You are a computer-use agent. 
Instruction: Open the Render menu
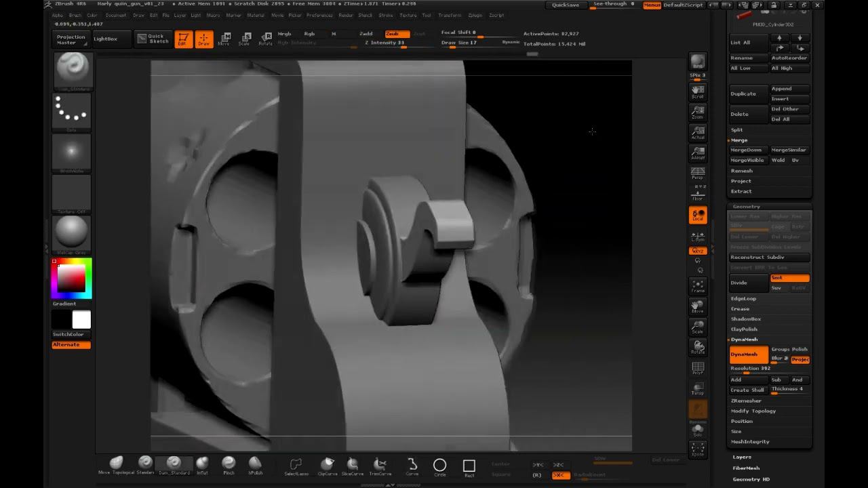[346, 15]
